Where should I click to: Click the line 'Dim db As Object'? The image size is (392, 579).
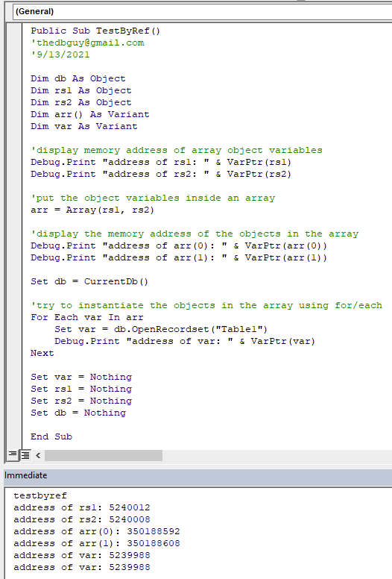pyautogui.click(x=78, y=78)
